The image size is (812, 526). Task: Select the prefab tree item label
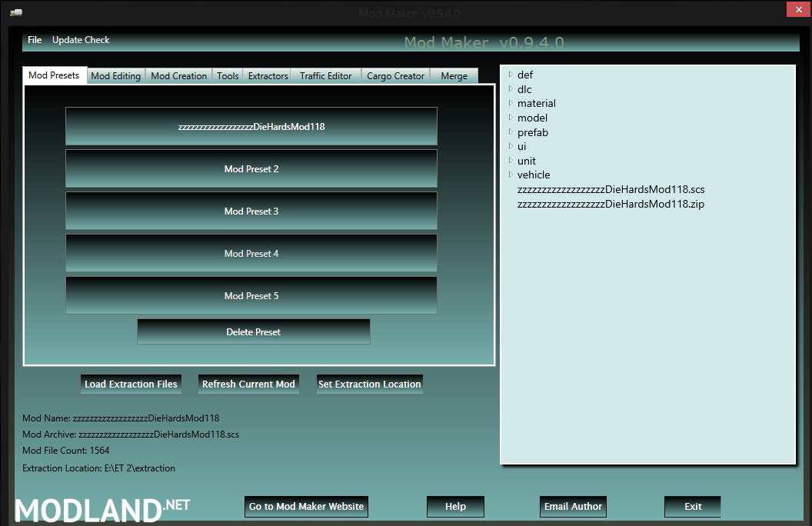pyautogui.click(x=533, y=132)
